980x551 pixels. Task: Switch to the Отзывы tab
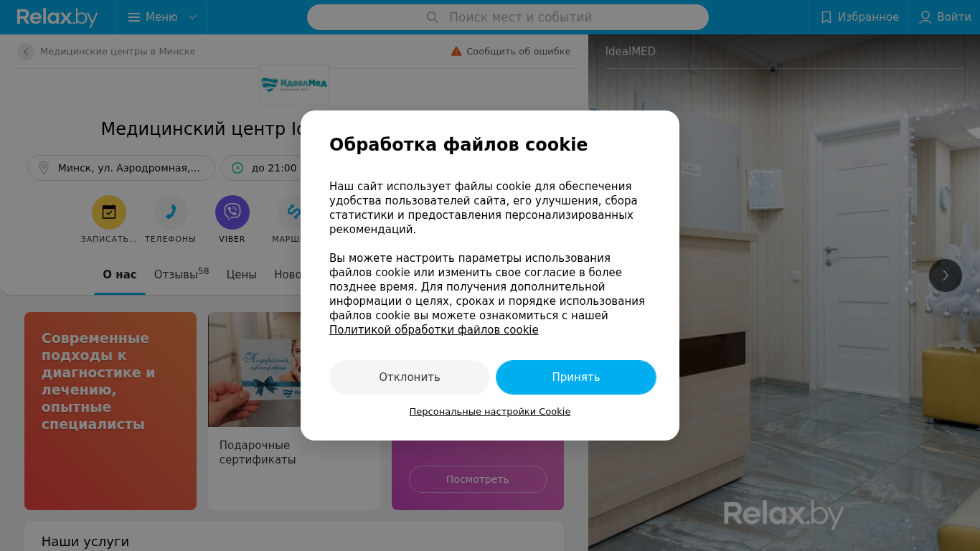point(182,274)
